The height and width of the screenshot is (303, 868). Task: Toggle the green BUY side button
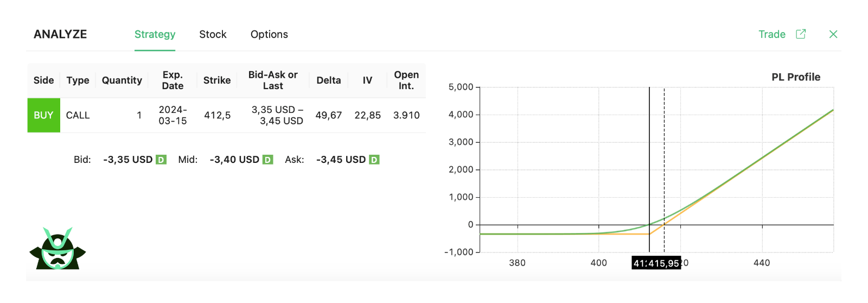(x=43, y=115)
